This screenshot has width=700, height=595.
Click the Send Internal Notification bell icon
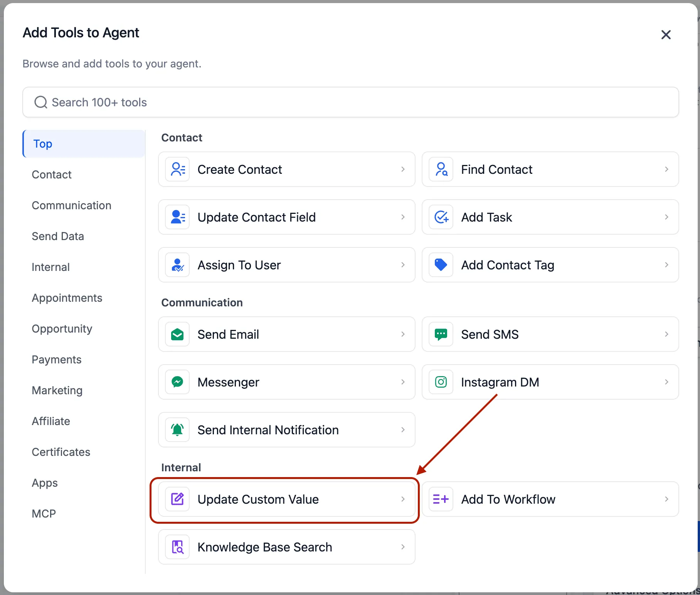point(177,430)
